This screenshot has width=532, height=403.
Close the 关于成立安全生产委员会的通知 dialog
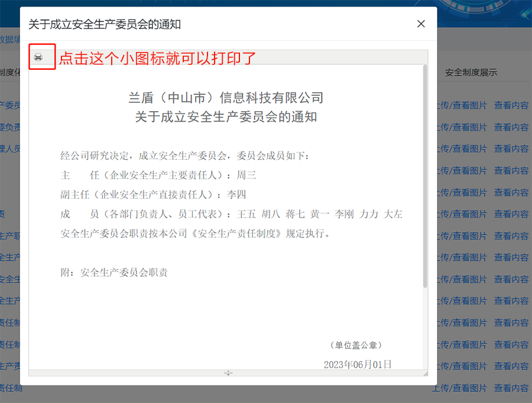(x=421, y=24)
